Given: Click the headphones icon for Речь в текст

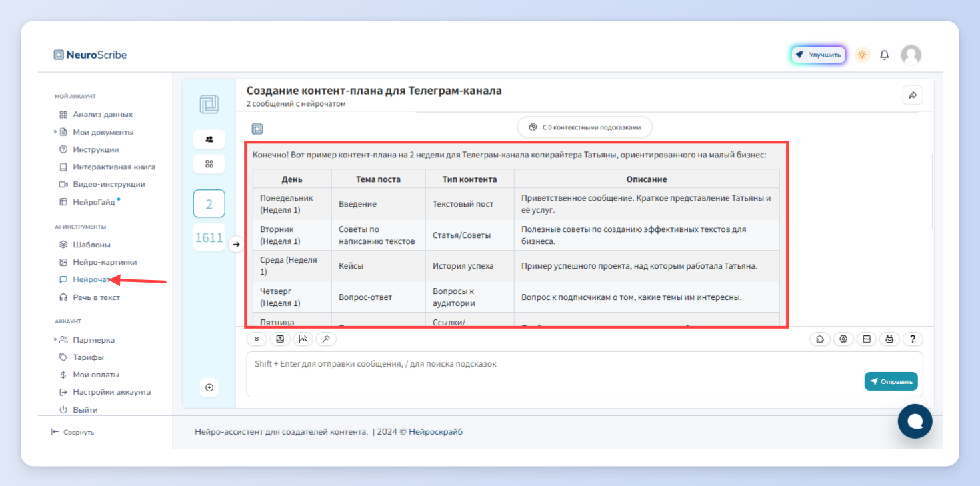Looking at the screenshot, I should (63, 297).
